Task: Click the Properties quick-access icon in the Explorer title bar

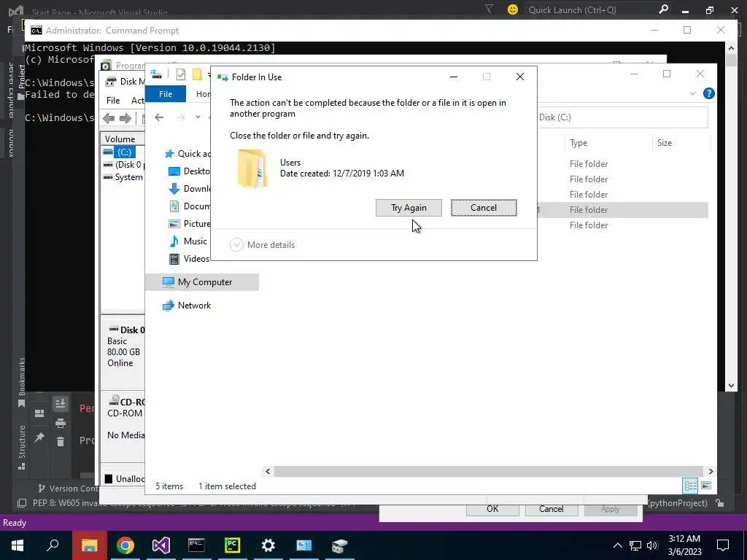Action: (181, 74)
